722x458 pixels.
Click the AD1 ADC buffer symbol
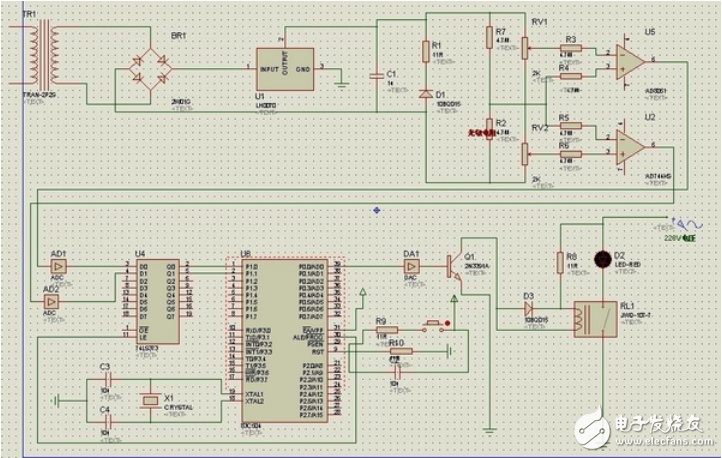[57, 268]
